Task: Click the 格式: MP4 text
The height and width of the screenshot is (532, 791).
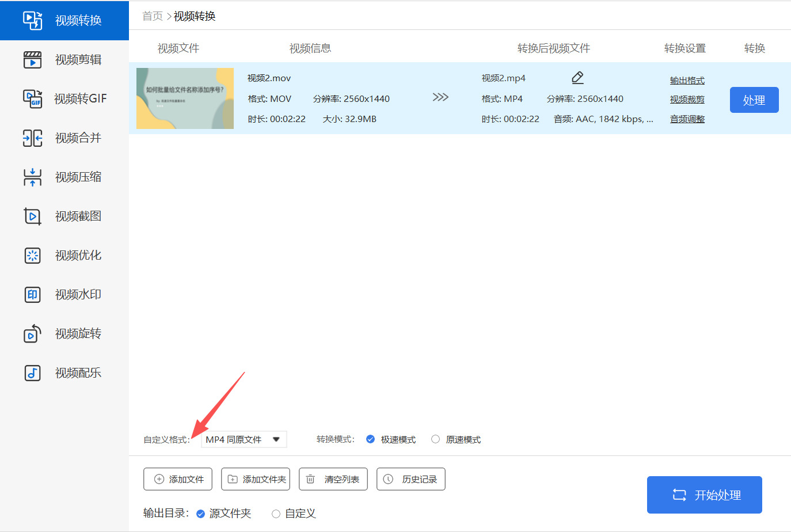Action: 503,99
